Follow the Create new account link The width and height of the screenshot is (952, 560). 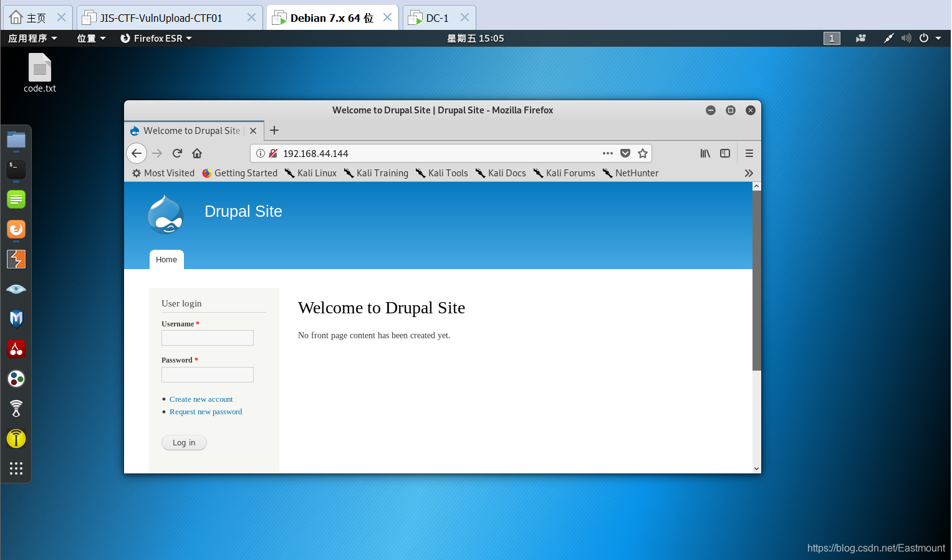click(x=201, y=399)
